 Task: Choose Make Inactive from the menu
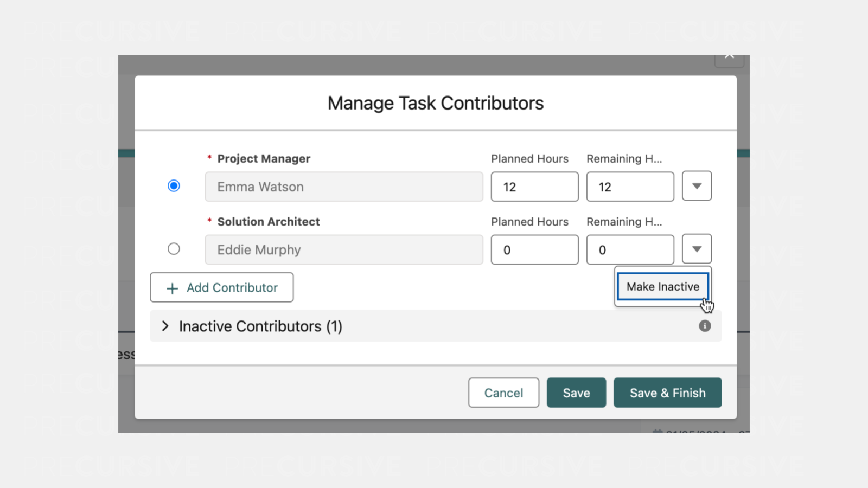(663, 286)
